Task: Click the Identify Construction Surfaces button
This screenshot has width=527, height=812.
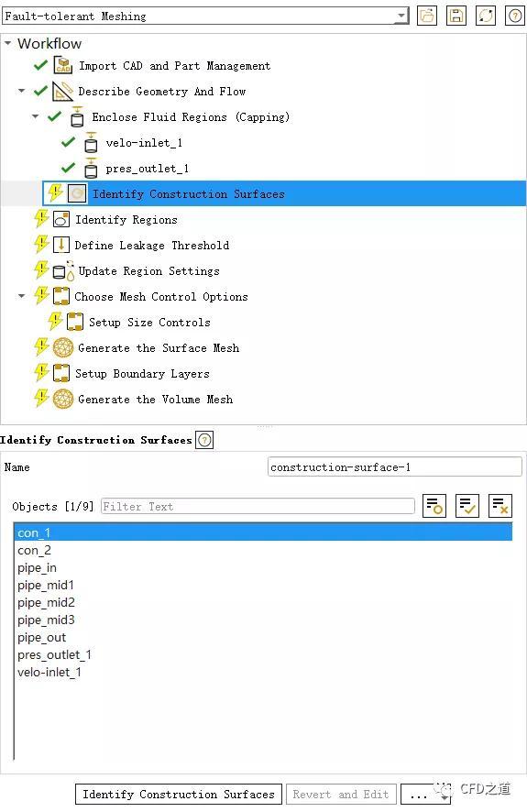Action: pos(179,794)
